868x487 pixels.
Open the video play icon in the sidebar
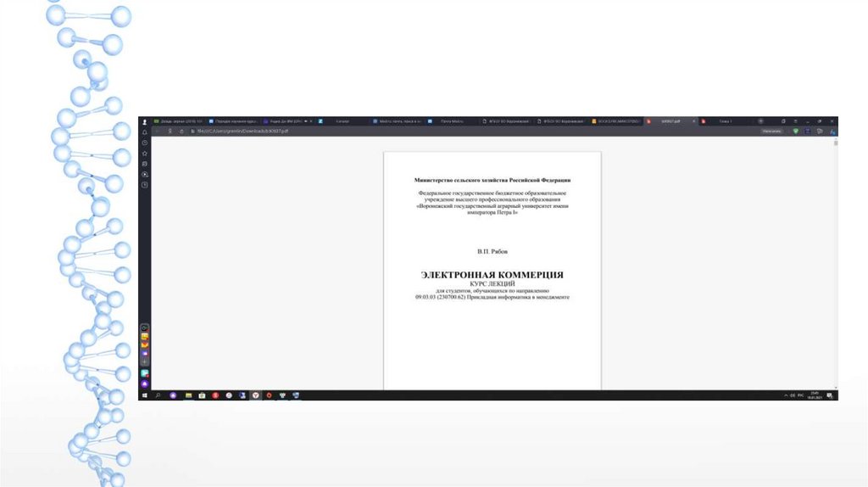coord(145,175)
